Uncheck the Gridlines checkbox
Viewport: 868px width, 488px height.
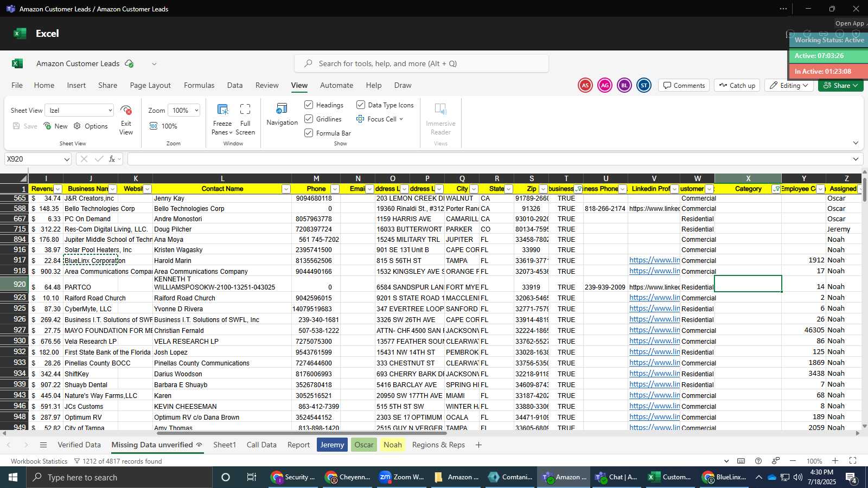coord(309,119)
